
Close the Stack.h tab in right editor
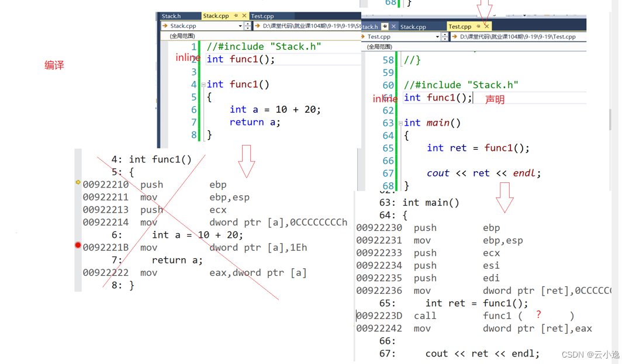coord(393,26)
